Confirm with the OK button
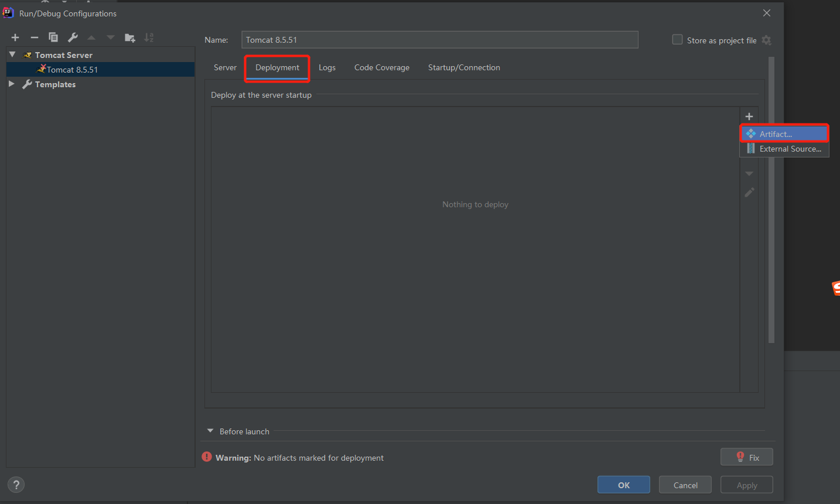The image size is (840, 504). (624, 485)
